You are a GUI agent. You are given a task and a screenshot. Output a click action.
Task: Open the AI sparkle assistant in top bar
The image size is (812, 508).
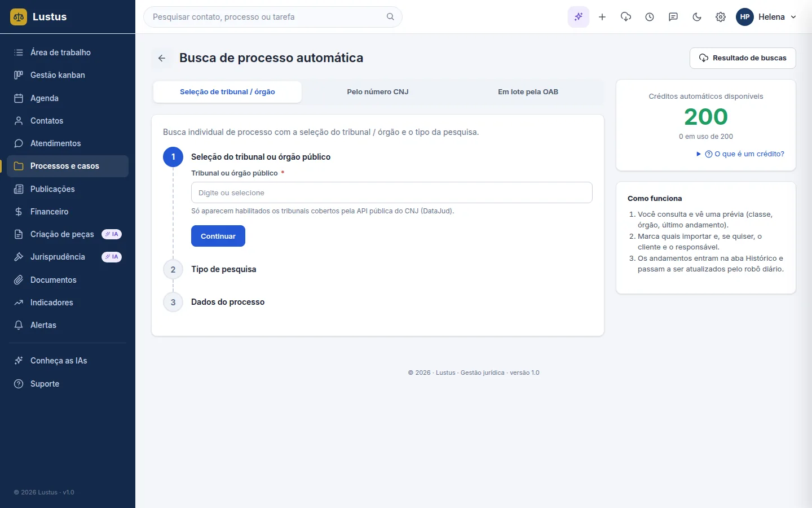579,17
